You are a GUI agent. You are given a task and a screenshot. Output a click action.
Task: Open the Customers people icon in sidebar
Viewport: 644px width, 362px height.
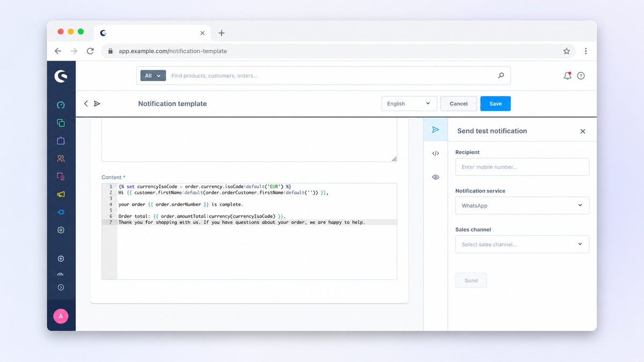(x=61, y=159)
